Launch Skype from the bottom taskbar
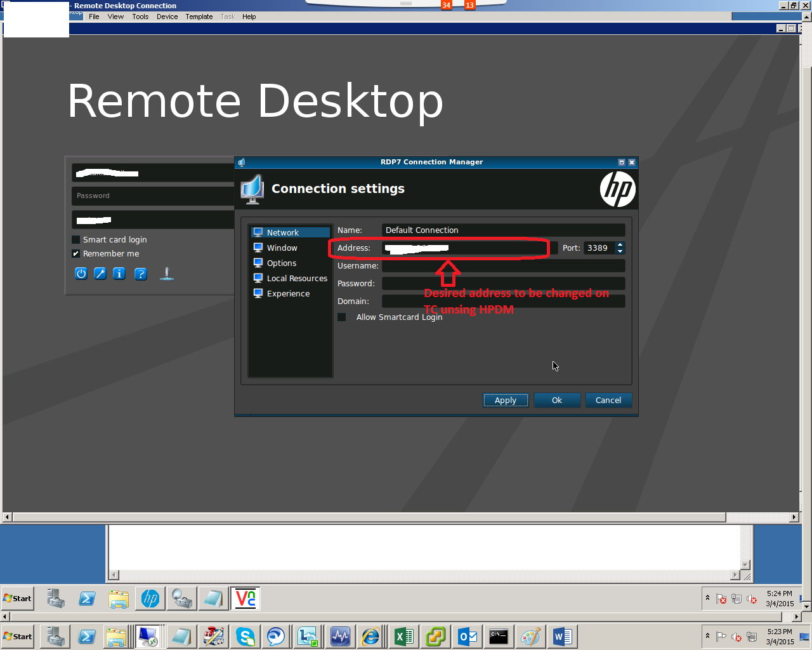This screenshot has width=812, height=650. 246,636
